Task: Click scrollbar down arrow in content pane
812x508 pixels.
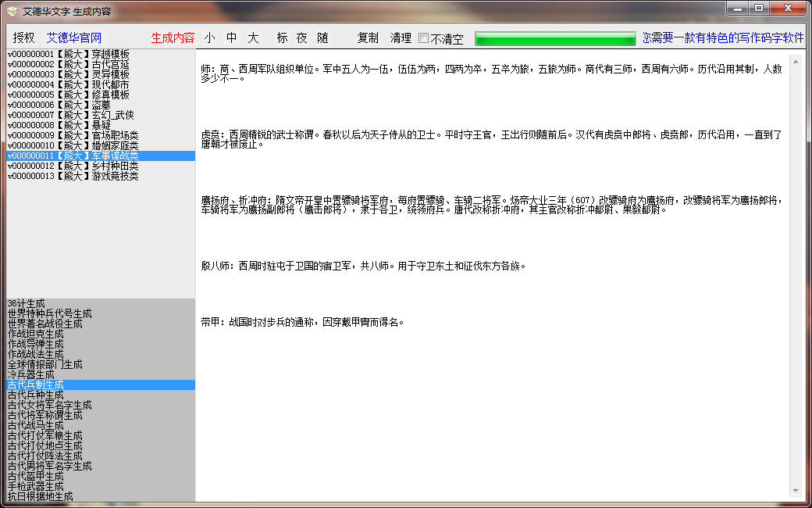Action: pyautogui.click(x=796, y=490)
